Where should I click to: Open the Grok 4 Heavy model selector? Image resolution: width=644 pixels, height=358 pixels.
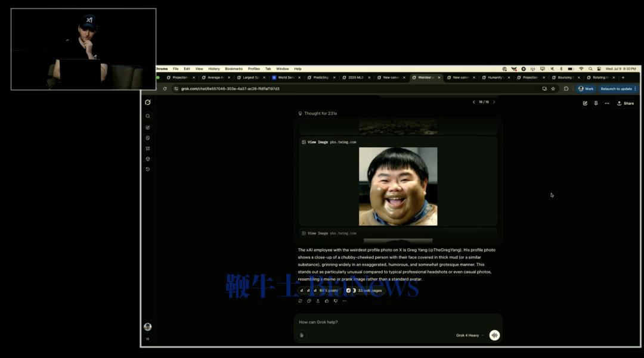point(470,335)
